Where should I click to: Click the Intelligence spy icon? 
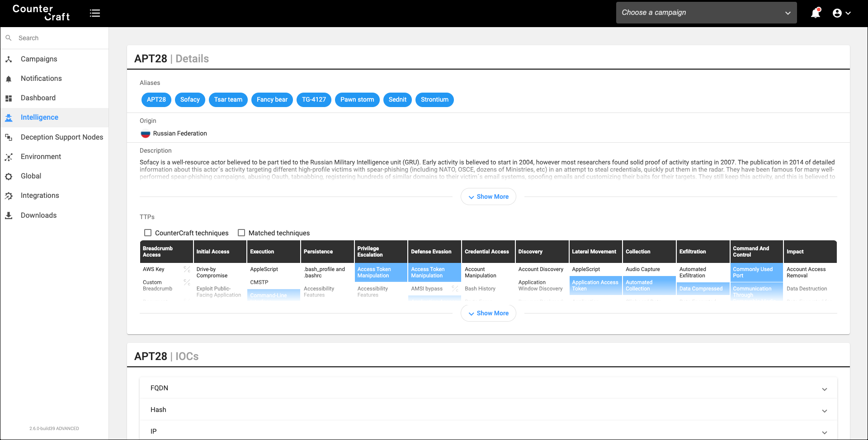click(9, 117)
